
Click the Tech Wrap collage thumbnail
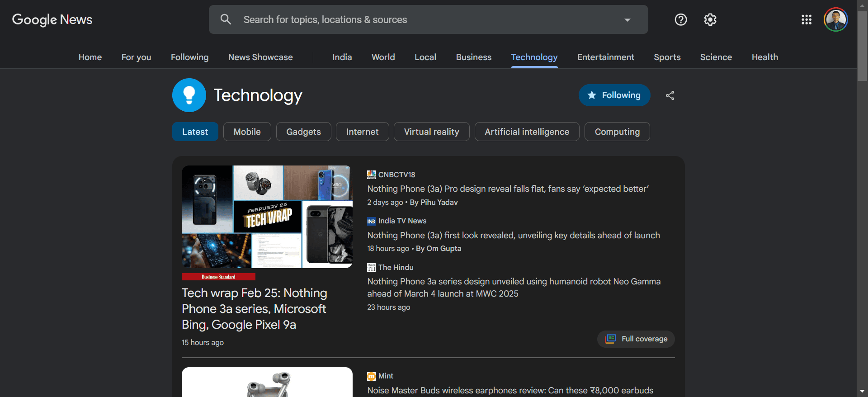(267, 217)
